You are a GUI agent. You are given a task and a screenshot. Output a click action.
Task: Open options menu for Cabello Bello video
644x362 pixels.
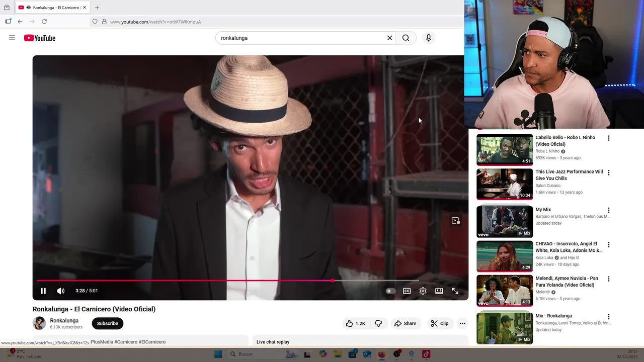click(608, 138)
